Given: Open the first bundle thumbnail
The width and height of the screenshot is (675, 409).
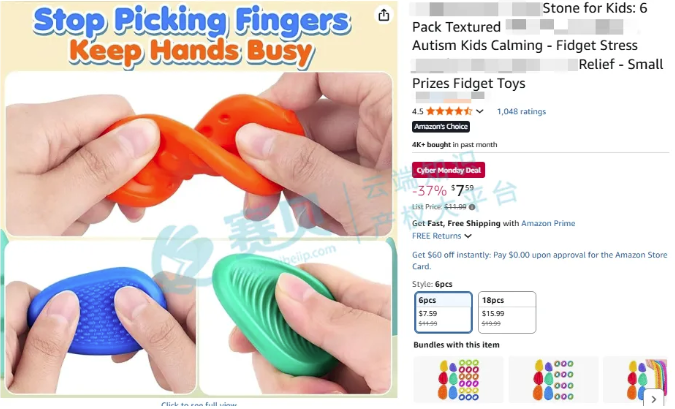Looking at the screenshot, I should tap(458, 380).
